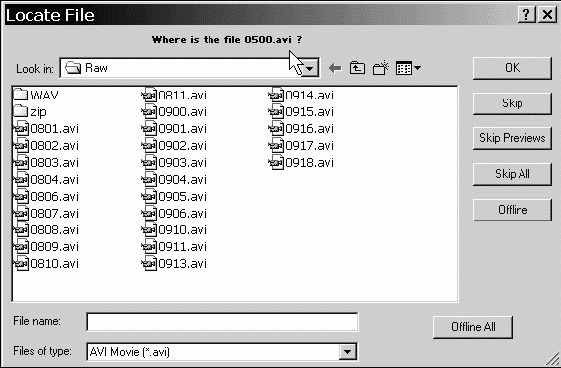Select the 0808.avi file icon
The width and height of the screenshot is (561, 368).
pyautogui.click(x=21, y=229)
